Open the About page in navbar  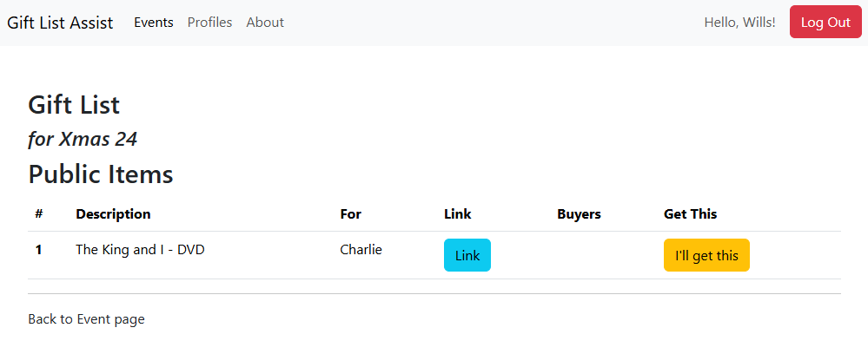coord(265,23)
